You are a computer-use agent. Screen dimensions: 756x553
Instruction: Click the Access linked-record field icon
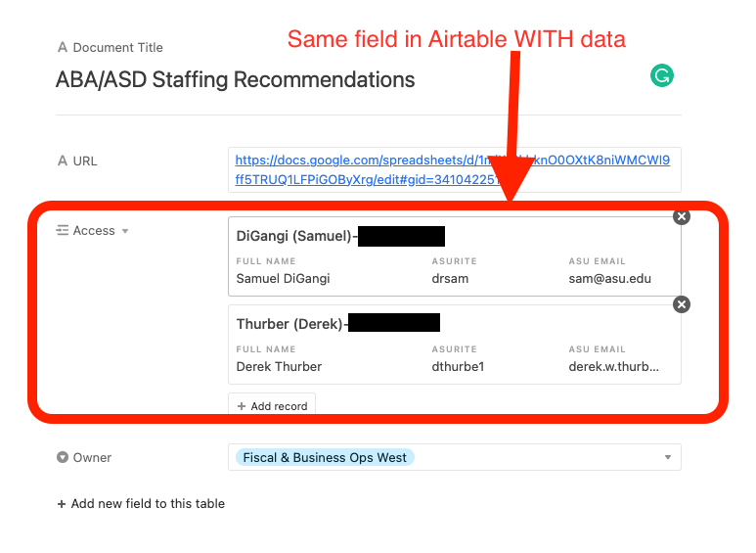(63, 231)
